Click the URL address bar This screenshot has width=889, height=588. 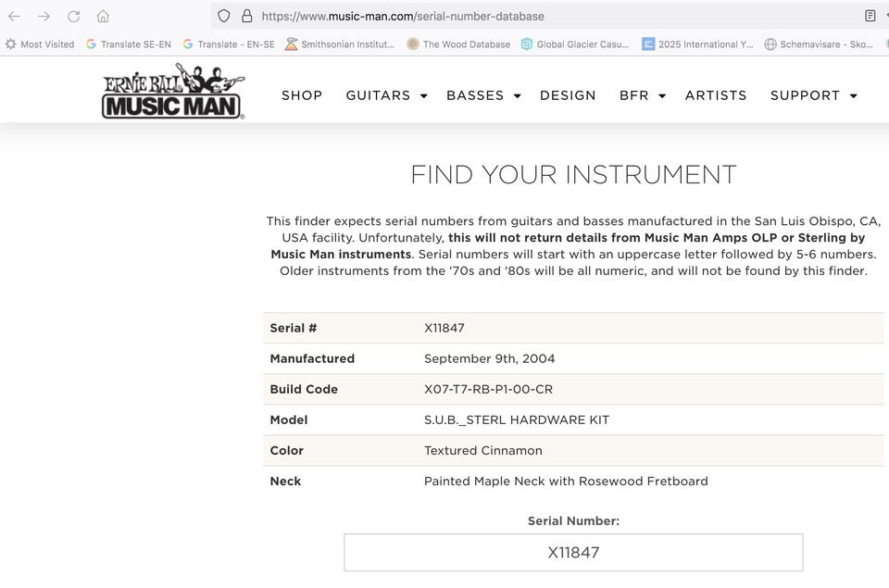tap(556, 16)
